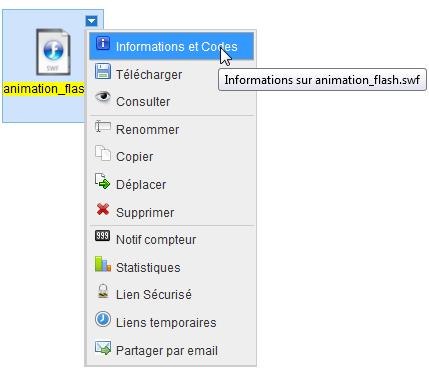The width and height of the screenshot is (429, 371).
Task: Click the rename field icon beside Renommer
Action: [x=103, y=126]
